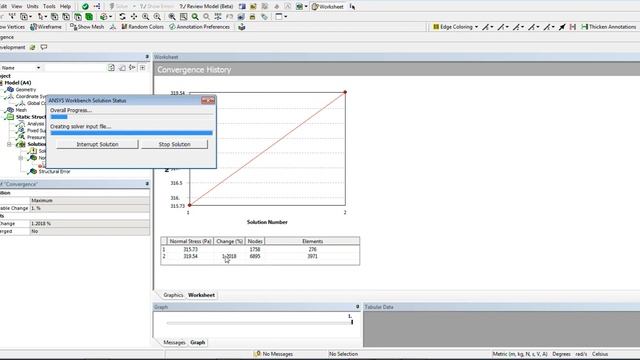
Task: Open the Viewports dropdown arrow
Action: tap(285, 17)
